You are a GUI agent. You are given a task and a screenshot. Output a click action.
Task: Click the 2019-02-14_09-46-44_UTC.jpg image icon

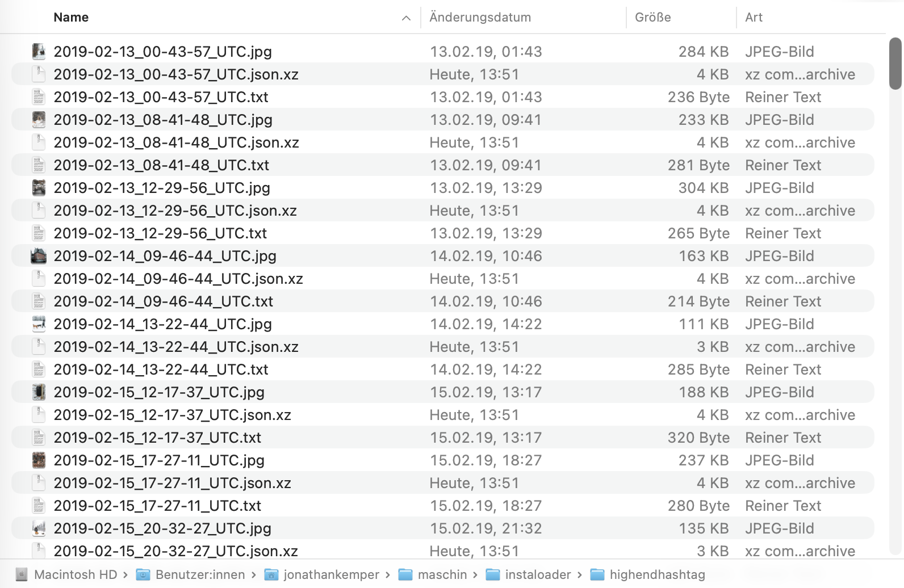tap(39, 256)
